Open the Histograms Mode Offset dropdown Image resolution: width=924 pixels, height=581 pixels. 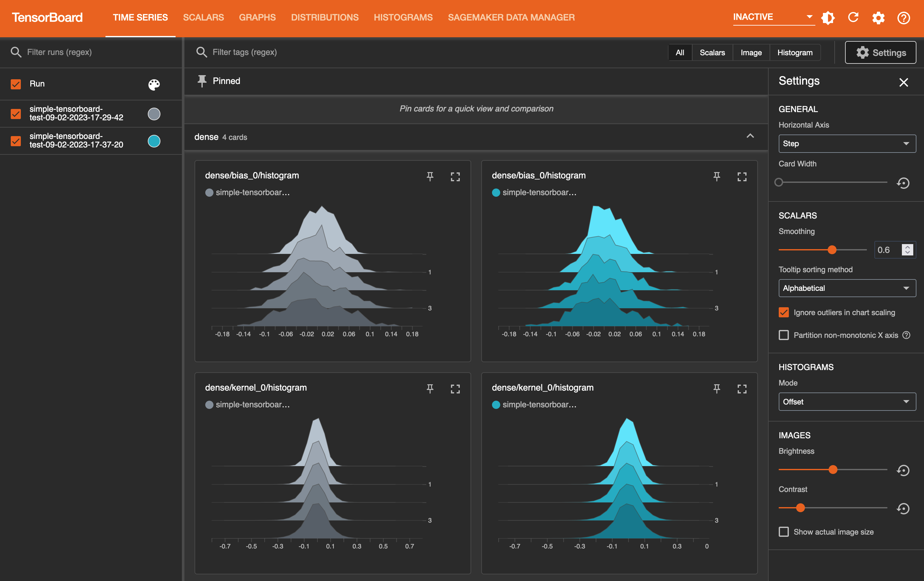tap(846, 401)
